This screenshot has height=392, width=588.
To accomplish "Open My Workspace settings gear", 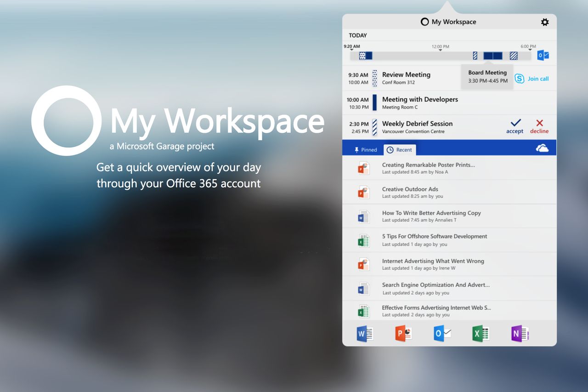I will [x=545, y=22].
